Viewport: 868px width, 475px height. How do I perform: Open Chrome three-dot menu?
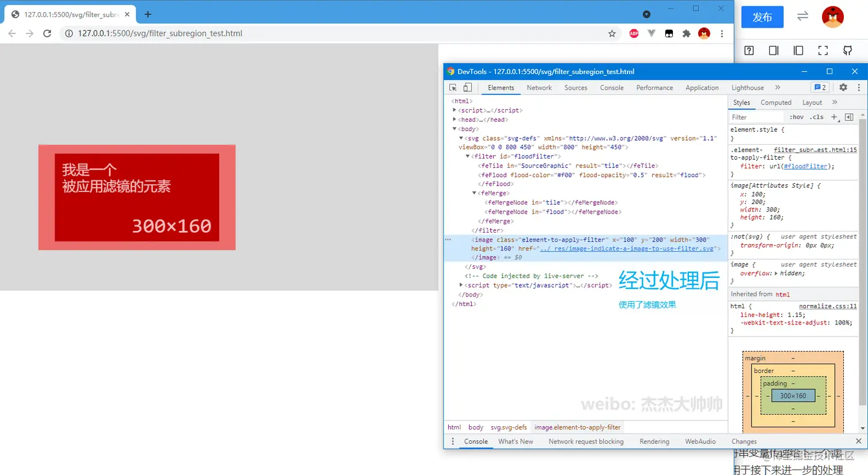coord(722,33)
